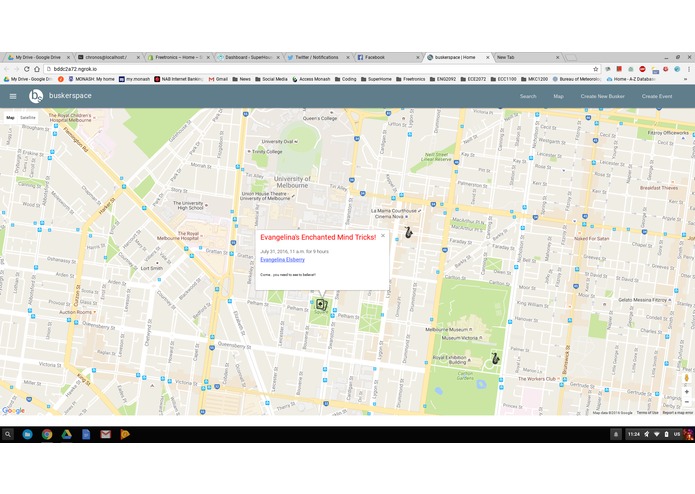
Task: Click saxophone marker near La Mama Courthouse
Action: click(x=408, y=232)
